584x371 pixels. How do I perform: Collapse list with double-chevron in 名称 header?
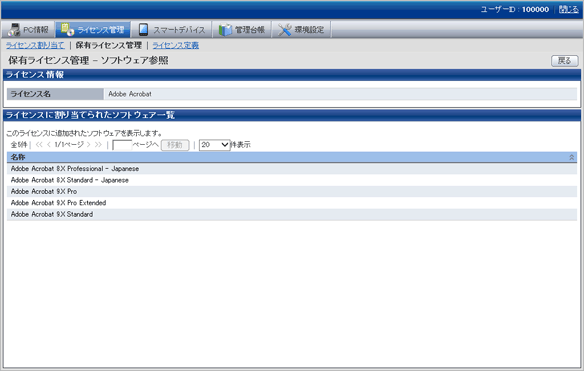point(571,158)
